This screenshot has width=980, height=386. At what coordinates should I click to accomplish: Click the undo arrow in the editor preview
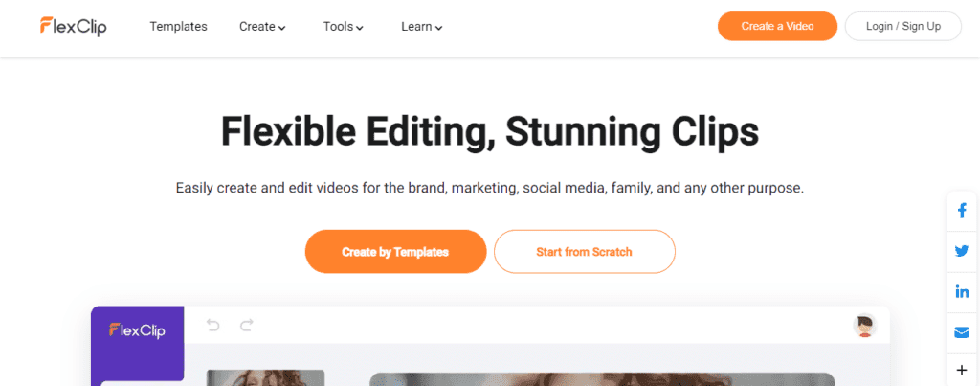(213, 326)
